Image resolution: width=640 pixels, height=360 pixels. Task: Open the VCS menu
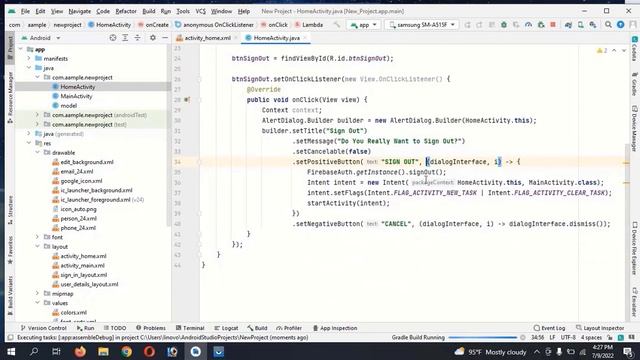point(200,11)
